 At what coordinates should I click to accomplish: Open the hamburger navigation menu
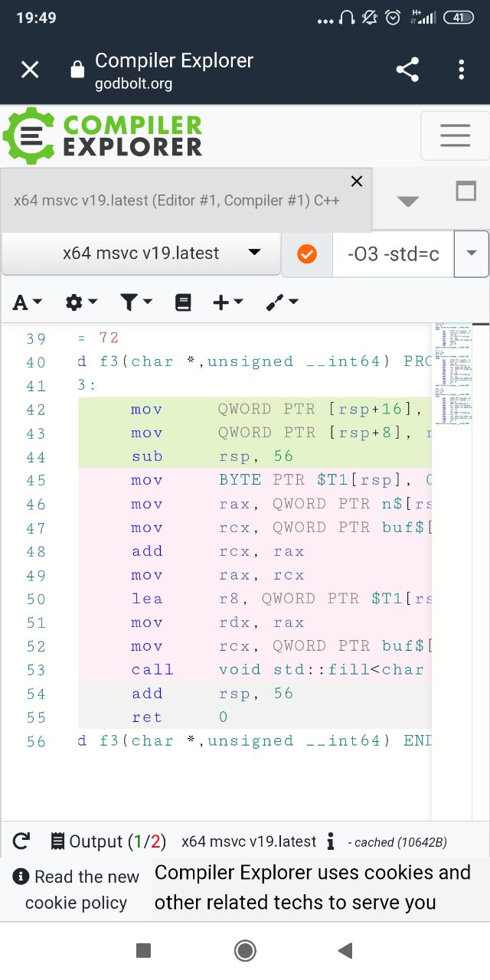click(455, 136)
